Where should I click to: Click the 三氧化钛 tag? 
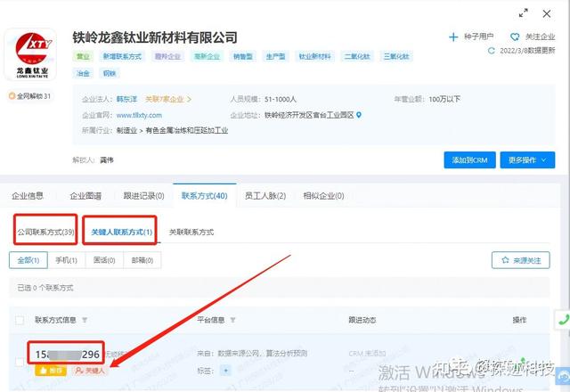(x=396, y=56)
